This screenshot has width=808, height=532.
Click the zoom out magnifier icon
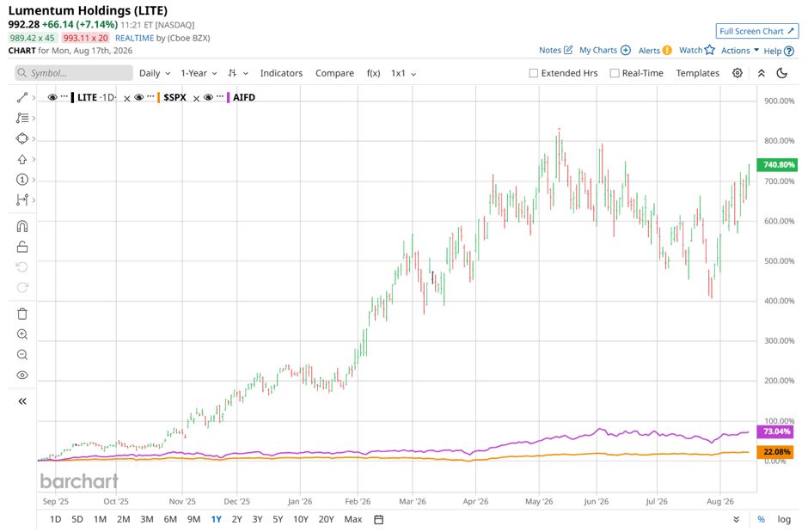pos(22,355)
